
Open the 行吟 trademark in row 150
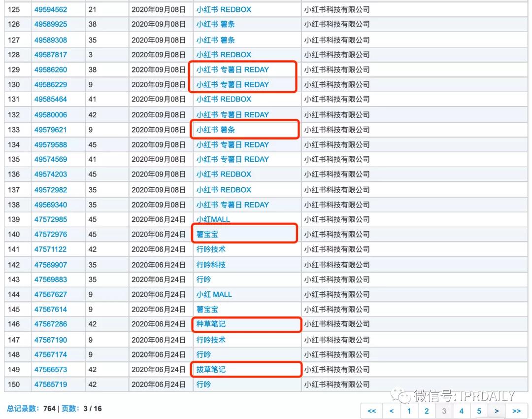(x=203, y=384)
